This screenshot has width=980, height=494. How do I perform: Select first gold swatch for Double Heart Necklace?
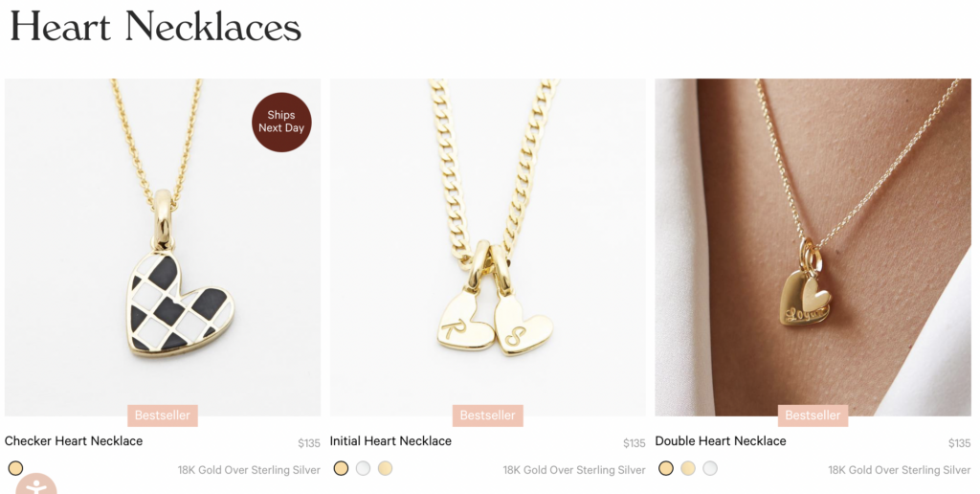click(666, 468)
